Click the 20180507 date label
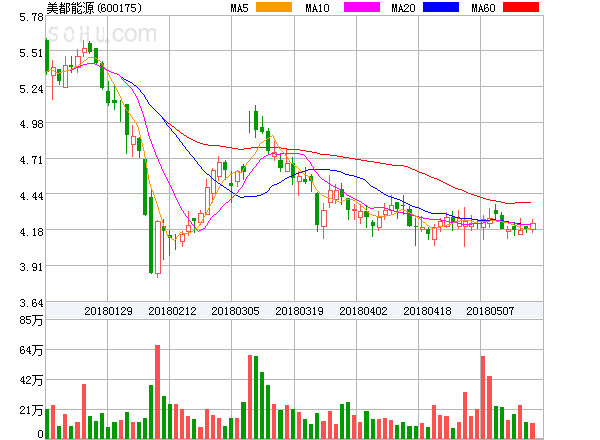The width and height of the screenshot is (600, 440). (490, 311)
